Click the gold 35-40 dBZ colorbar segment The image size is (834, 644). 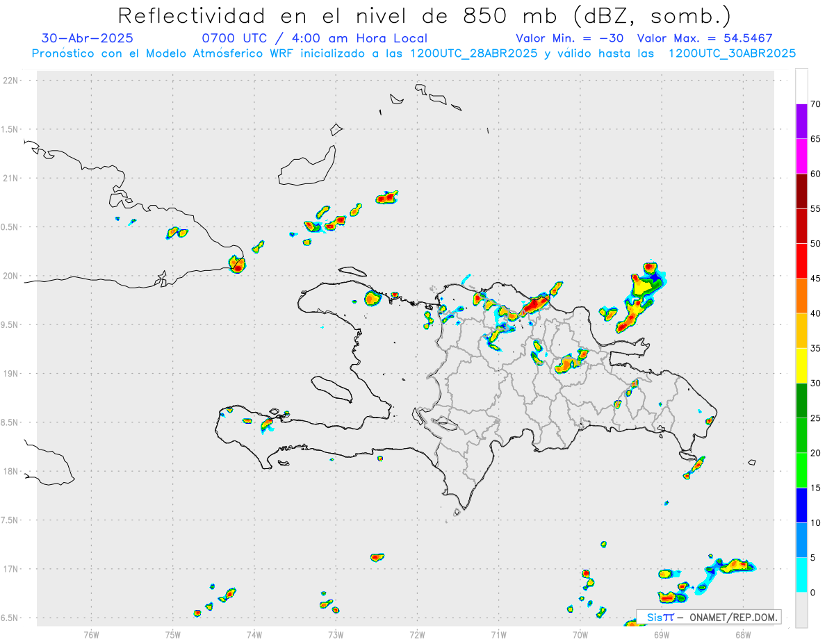(801, 331)
